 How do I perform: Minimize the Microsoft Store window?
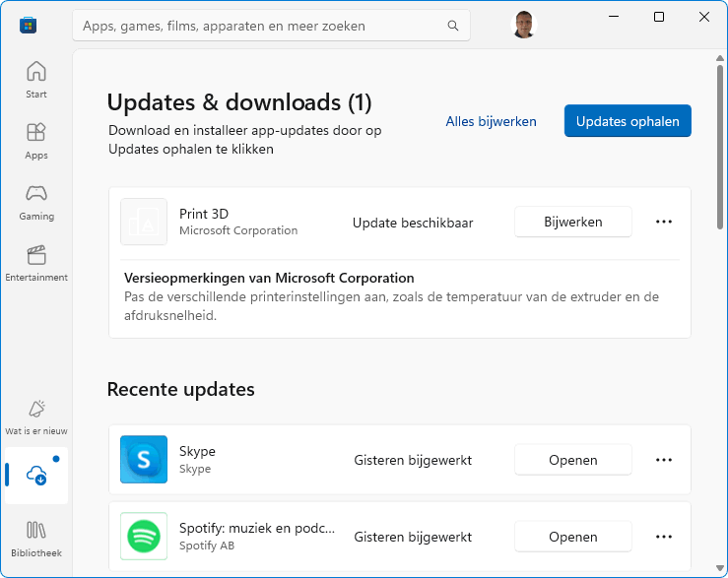click(614, 17)
